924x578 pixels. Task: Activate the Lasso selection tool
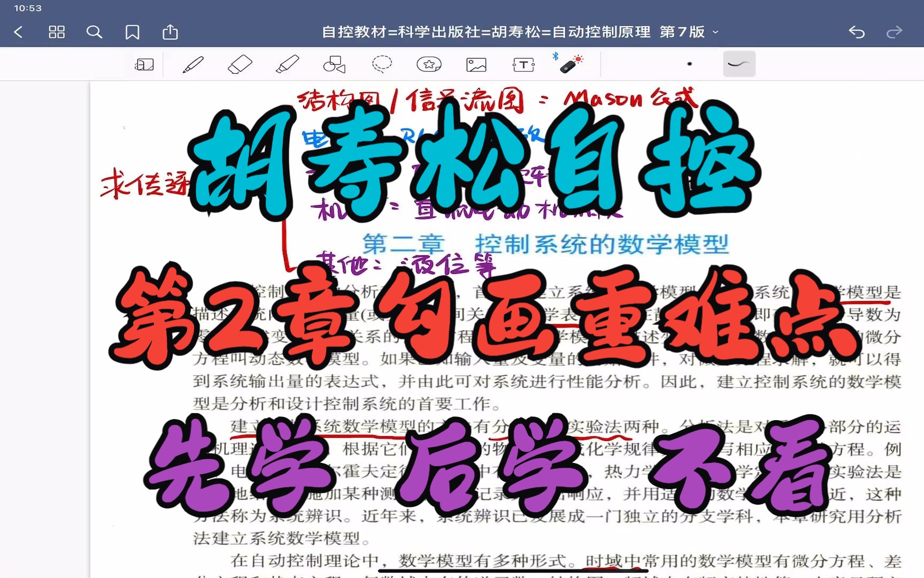pos(381,64)
